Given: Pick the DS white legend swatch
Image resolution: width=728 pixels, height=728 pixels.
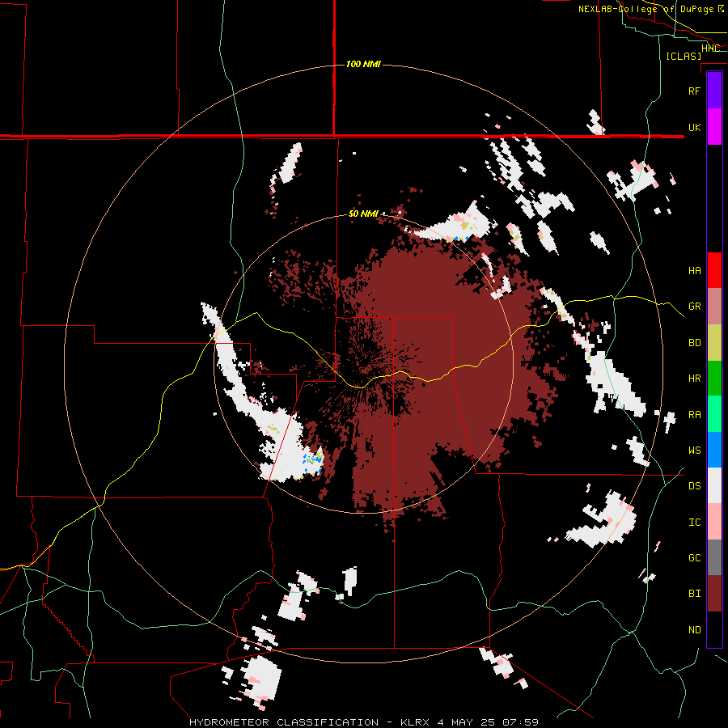Looking at the screenshot, I should (x=714, y=485).
